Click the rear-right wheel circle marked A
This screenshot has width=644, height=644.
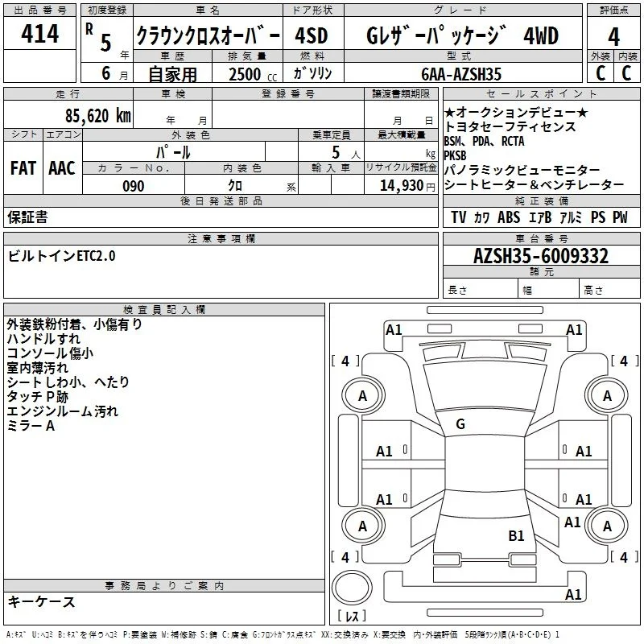[x=607, y=526]
